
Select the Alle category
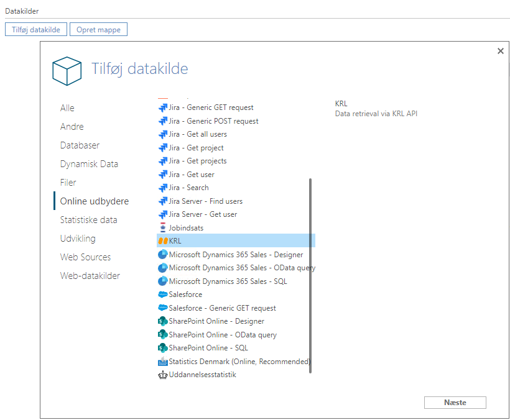(x=67, y=108)
